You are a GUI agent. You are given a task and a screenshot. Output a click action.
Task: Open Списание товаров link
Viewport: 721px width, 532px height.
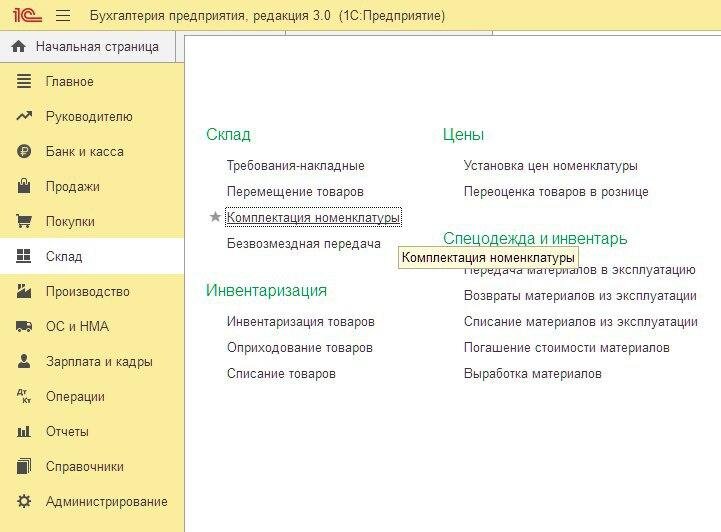coord(281,373)
